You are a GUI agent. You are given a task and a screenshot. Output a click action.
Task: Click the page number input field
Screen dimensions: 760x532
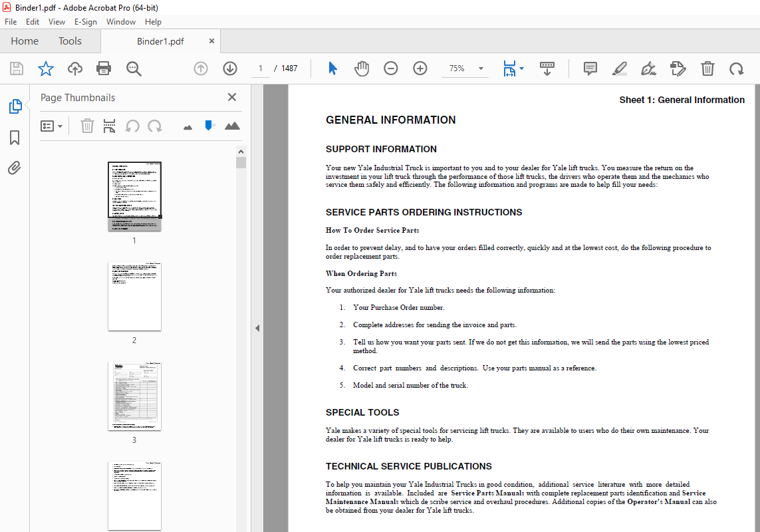tap(261, 68)
